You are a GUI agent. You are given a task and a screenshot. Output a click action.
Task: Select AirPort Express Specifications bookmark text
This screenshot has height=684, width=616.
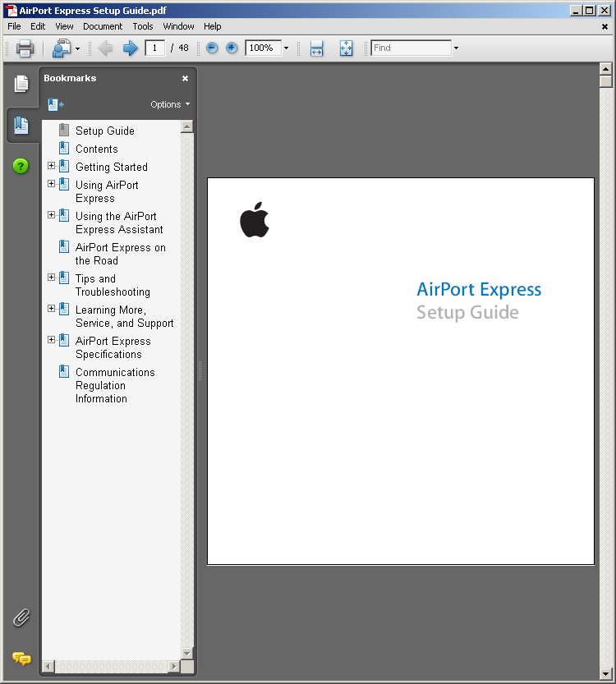click(113, 347)
